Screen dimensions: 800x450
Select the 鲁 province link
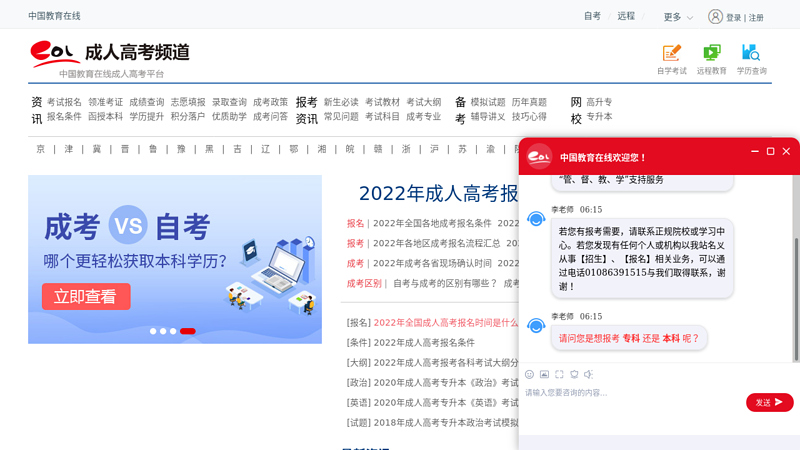[153, 149]
